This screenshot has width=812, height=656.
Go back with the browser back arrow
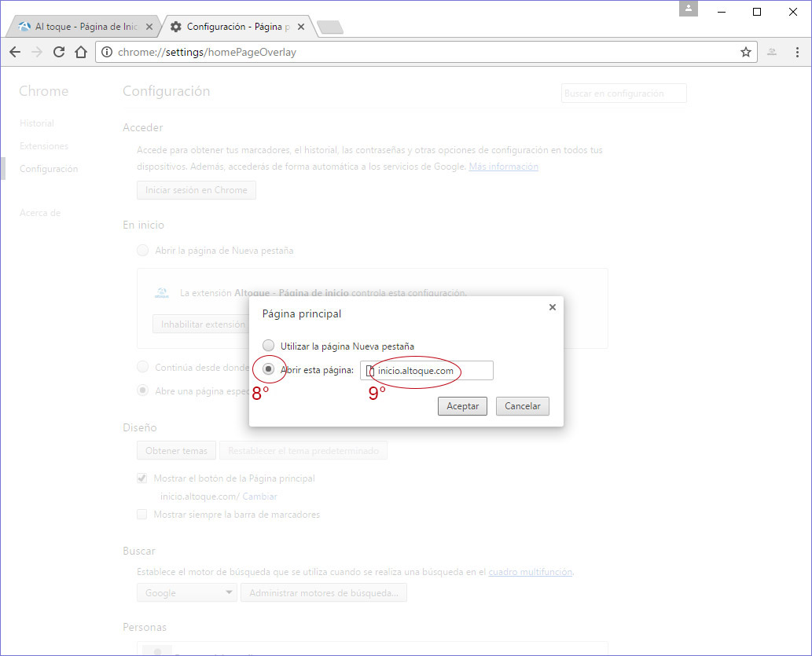(15, 52)
